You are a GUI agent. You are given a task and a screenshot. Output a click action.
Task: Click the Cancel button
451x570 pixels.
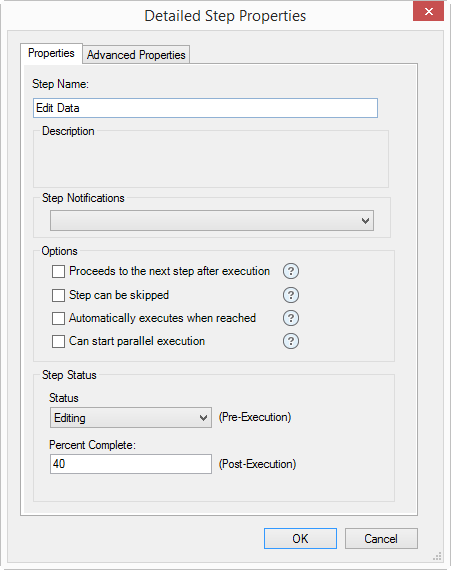(x=381, y=538)
